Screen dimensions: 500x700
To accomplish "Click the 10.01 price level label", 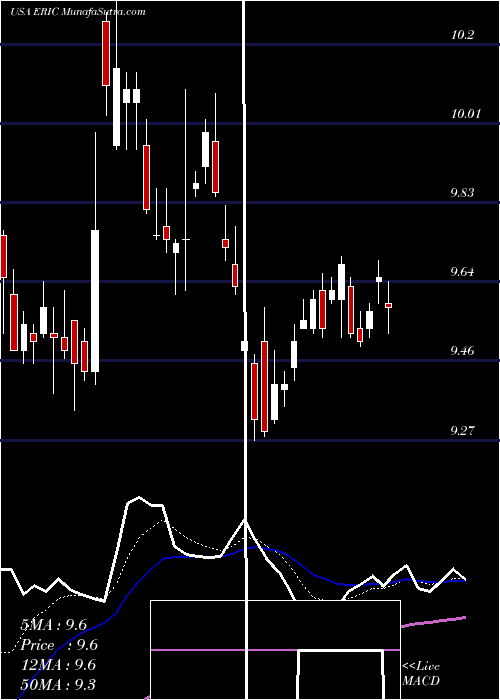I will [x=466, y=114].
